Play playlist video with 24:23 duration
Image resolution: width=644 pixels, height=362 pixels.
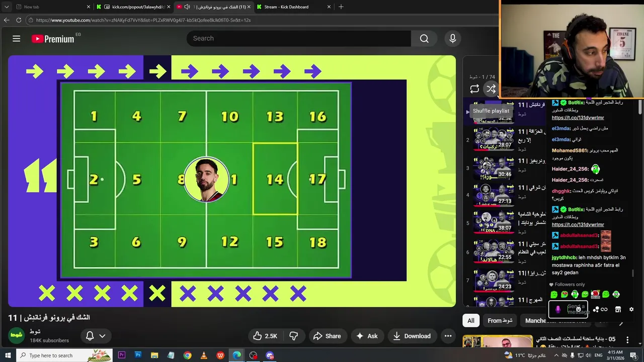point(493,280)
